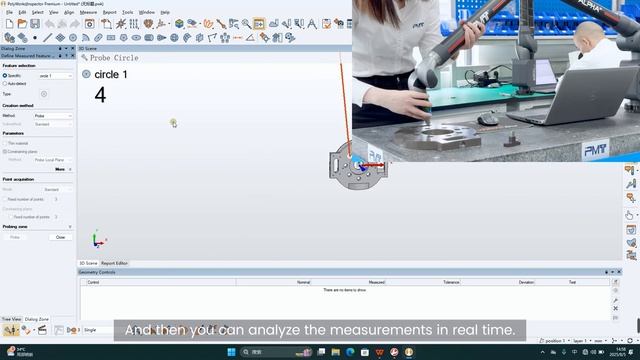Screen dimensions: 640x360
Task: Select the Cone feature tool
Action: pos(162,38)
